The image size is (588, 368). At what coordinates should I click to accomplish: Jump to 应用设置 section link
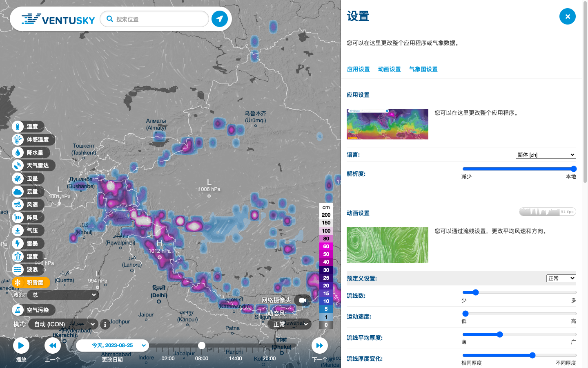358,69
